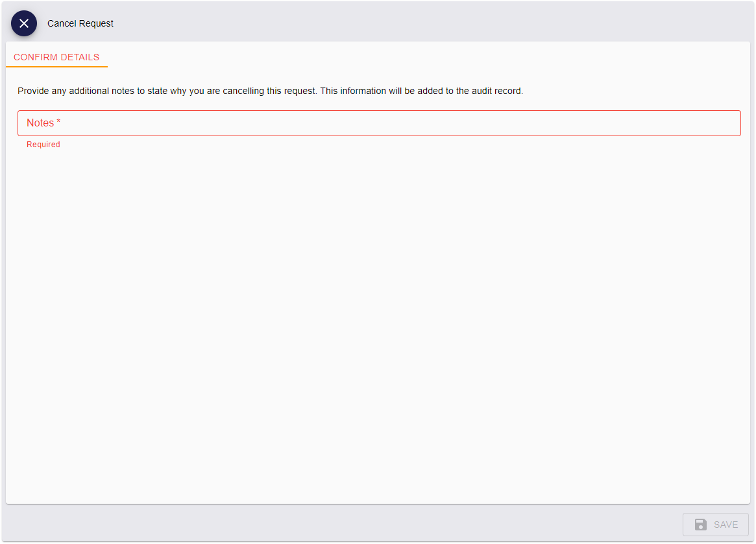756x544 pixels.
Task: Click the Cancel Request dialog title
Action: 80,23
